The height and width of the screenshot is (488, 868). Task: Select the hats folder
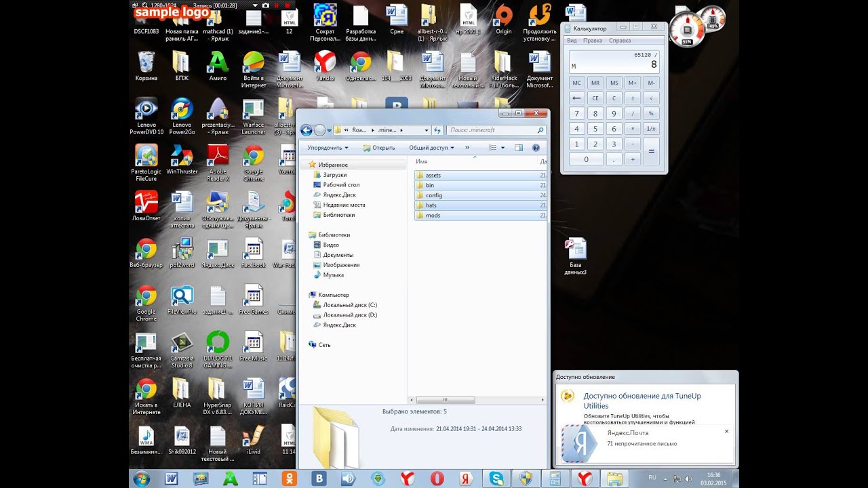coord(480,205)
